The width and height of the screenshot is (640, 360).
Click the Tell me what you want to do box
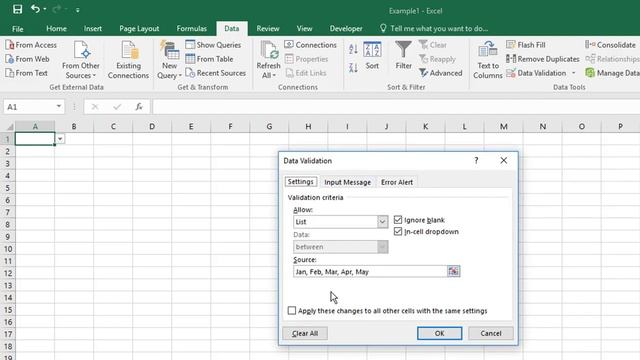coord(434,29)
